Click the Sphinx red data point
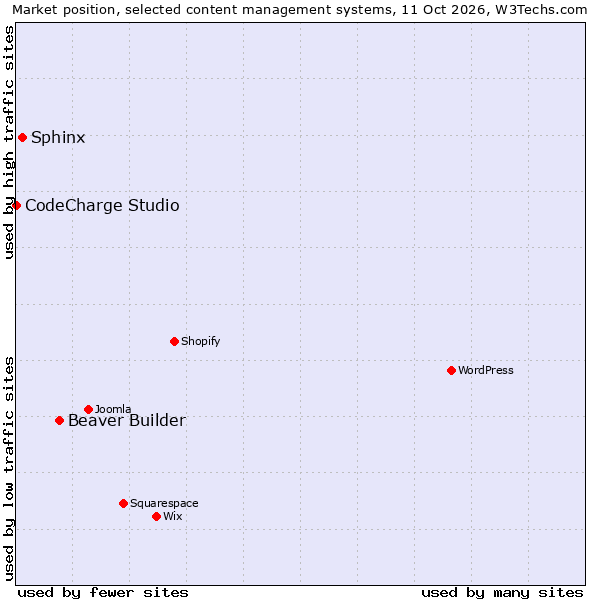Screen dimensions: 600x600 click(x=23, y=137)
